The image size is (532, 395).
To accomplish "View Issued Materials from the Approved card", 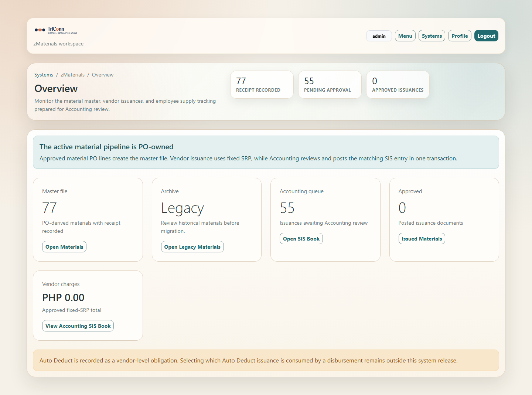I will [x=422, y=239].
